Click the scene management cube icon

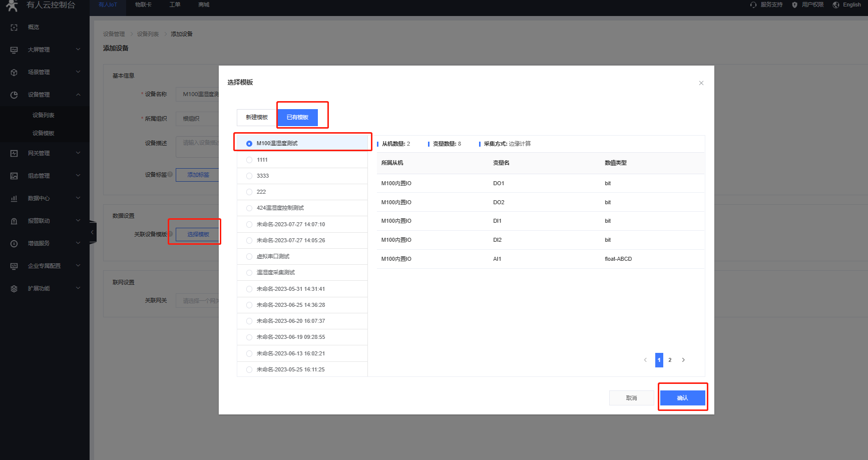point(14,73)
